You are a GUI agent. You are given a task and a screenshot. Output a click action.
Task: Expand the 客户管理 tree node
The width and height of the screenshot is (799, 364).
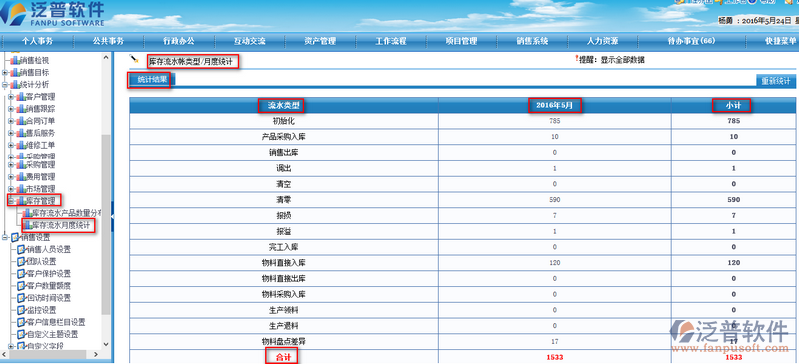pos(11,97)
